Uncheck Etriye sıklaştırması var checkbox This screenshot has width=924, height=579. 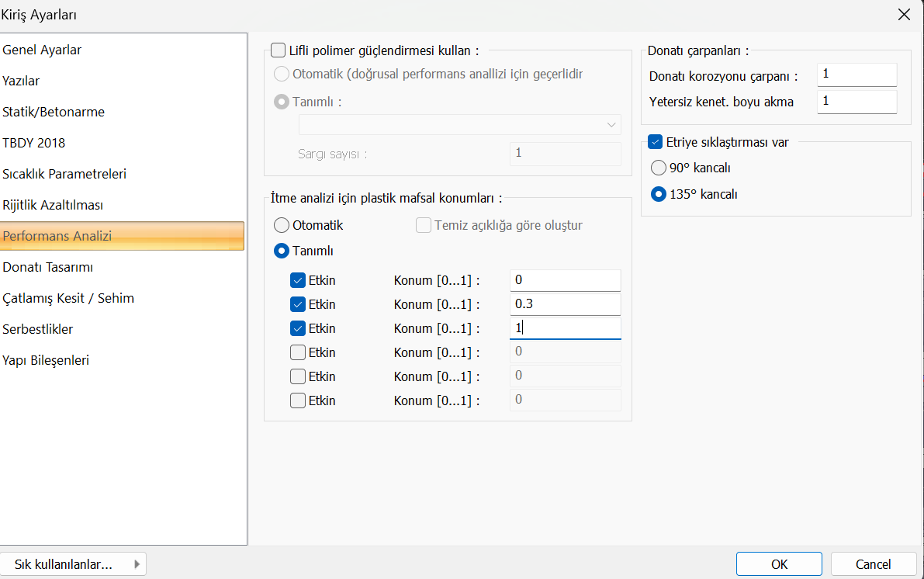point(656,142)
